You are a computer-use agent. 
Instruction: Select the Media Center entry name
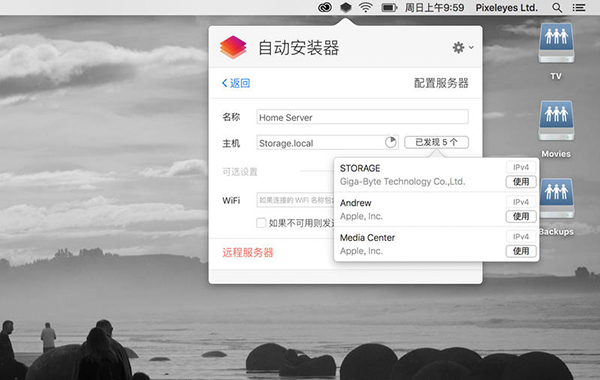click(367, 238)
